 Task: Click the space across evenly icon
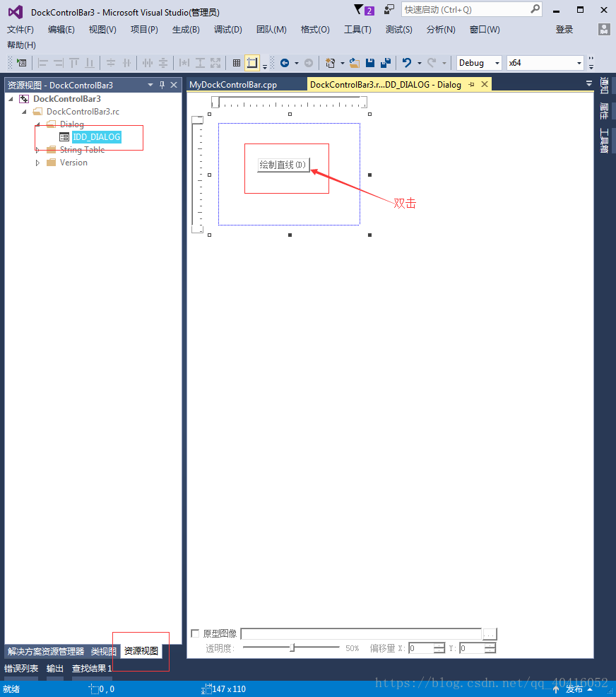148,63
